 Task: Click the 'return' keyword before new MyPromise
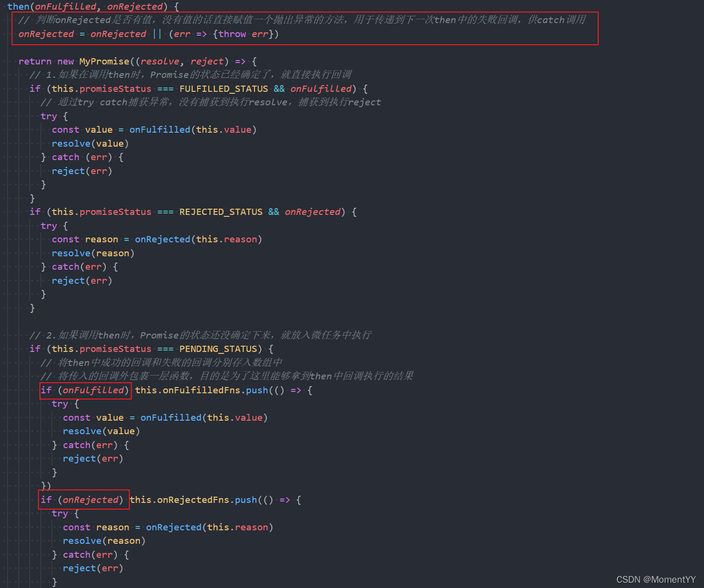tap(35, 62)
